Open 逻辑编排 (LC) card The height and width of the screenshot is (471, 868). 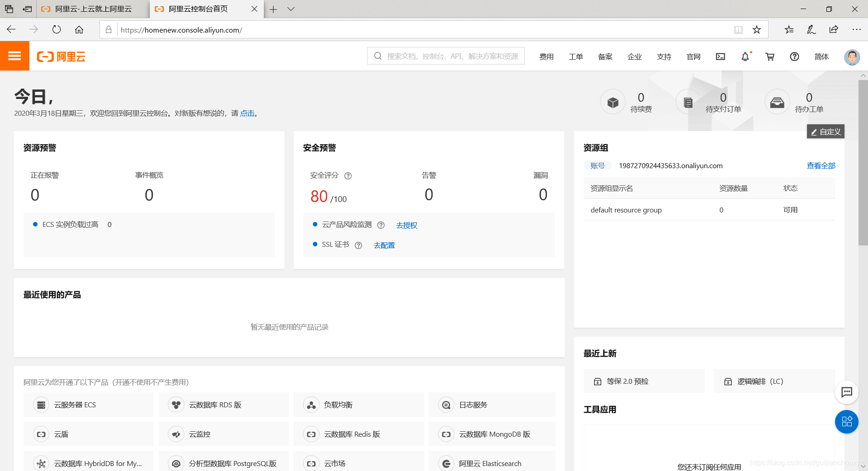(774, 381)
